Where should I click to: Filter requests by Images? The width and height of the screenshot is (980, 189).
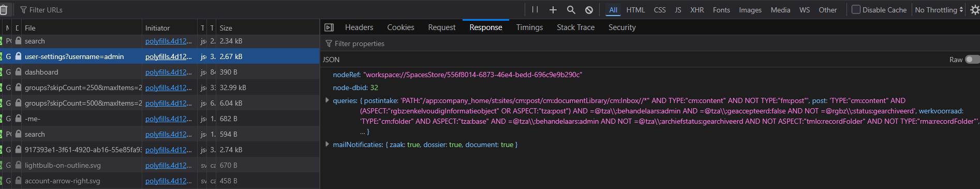[x=750, y=10]
